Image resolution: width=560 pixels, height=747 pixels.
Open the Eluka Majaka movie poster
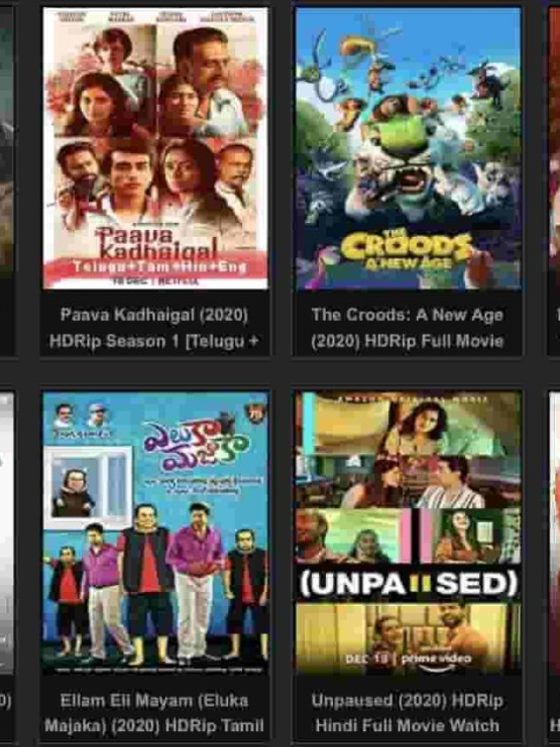pyautogui.click(x=155, y=533)
